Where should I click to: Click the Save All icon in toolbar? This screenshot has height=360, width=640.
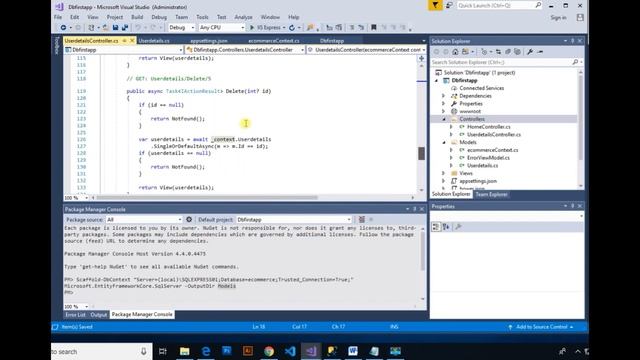click(x=125, y=27)
